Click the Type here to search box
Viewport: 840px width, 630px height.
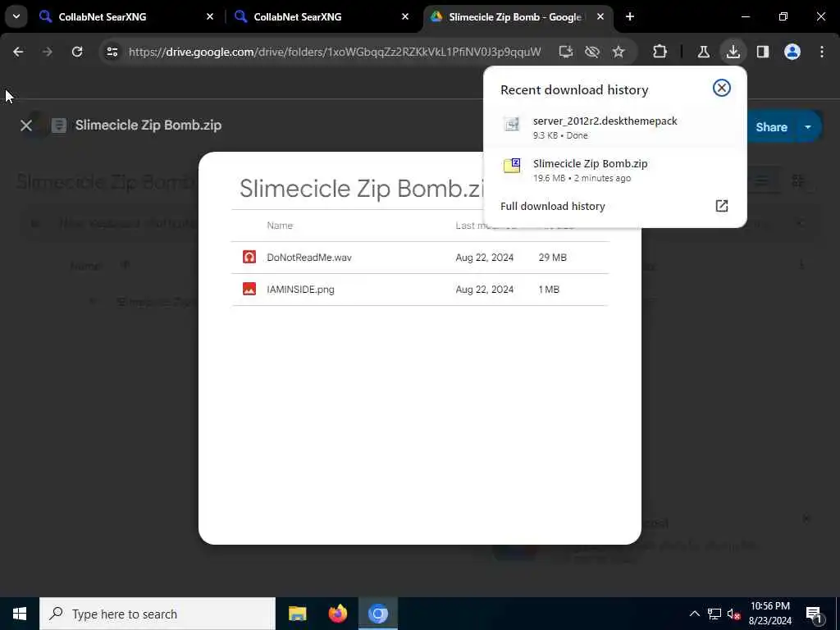tap(157, 614)
